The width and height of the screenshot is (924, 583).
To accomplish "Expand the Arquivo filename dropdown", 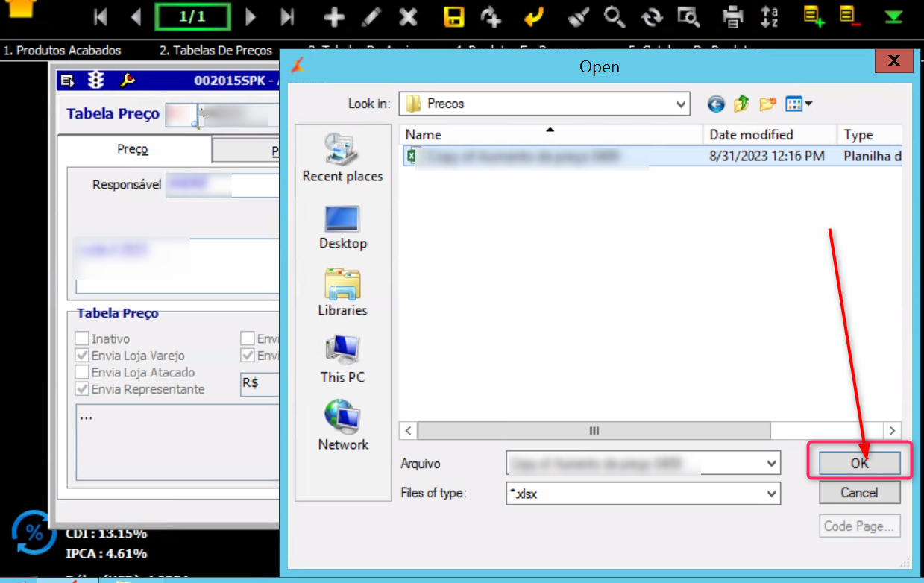I will (x=772, y=464).
